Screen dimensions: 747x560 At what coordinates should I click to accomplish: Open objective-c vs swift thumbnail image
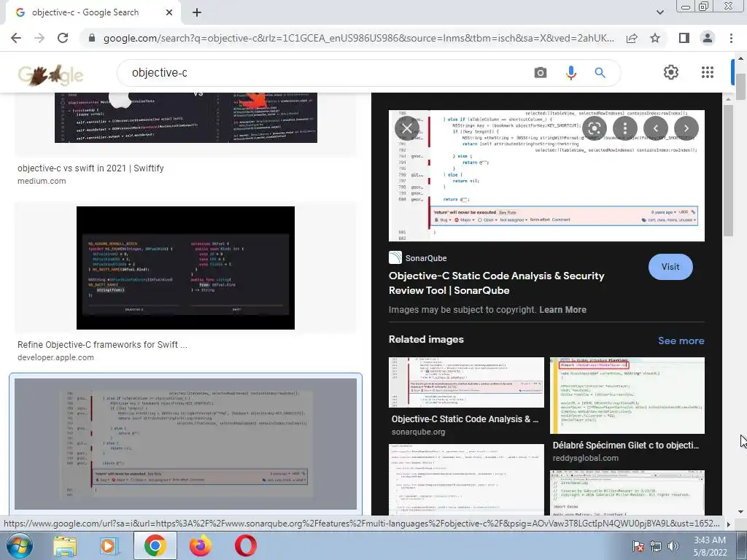tap(186, 117)
